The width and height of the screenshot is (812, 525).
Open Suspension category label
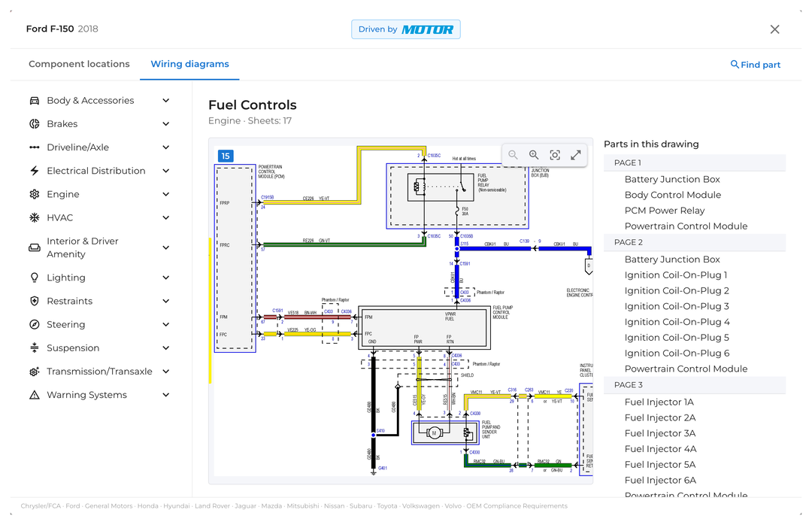73,347
